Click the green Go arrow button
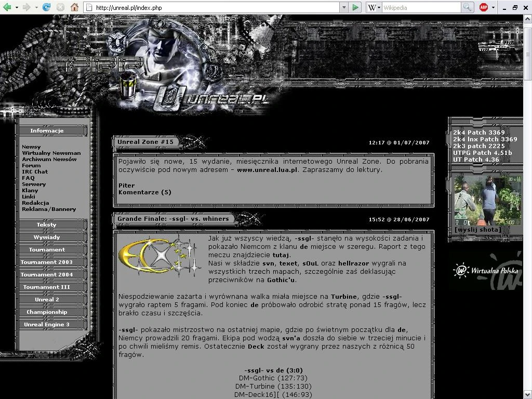Viewport: 532px width, 399px height. click(x=355, y=7)
